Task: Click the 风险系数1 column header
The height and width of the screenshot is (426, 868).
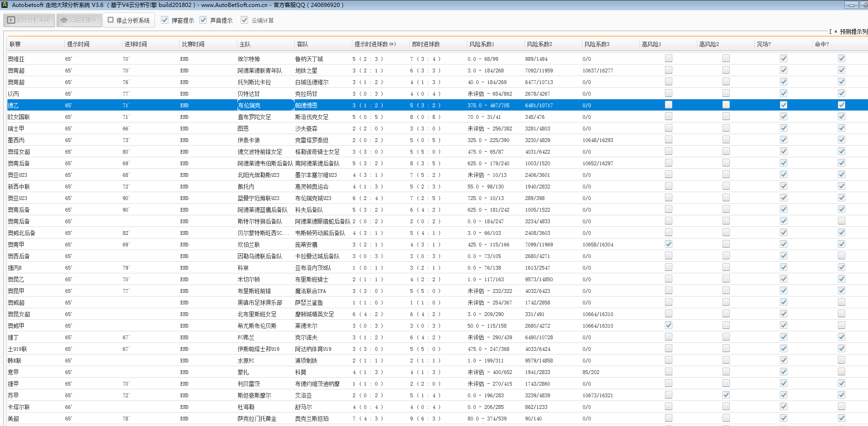Action: [481, 44]
